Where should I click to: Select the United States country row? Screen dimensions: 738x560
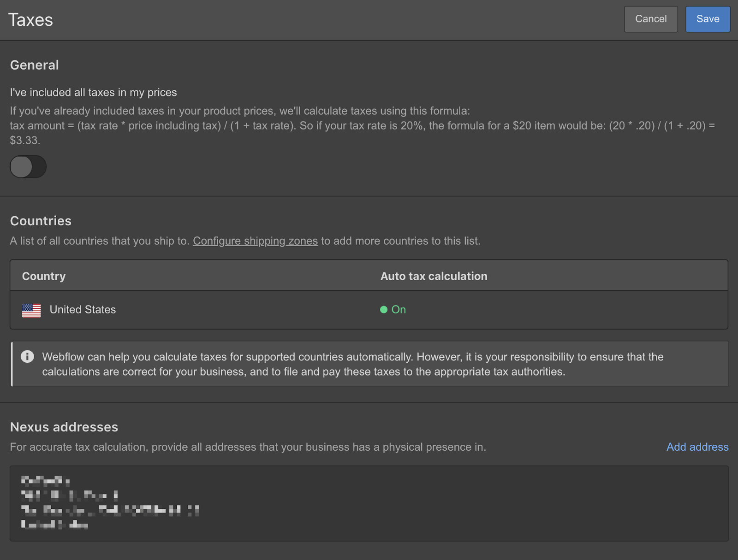click(184, 310)
